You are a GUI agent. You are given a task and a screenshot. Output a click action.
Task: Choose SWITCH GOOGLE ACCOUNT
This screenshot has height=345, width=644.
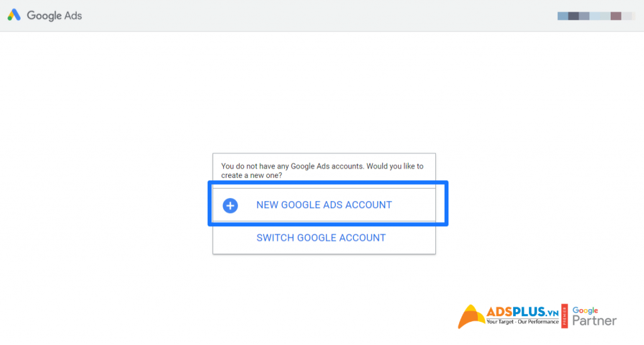[x=321, y=238]
